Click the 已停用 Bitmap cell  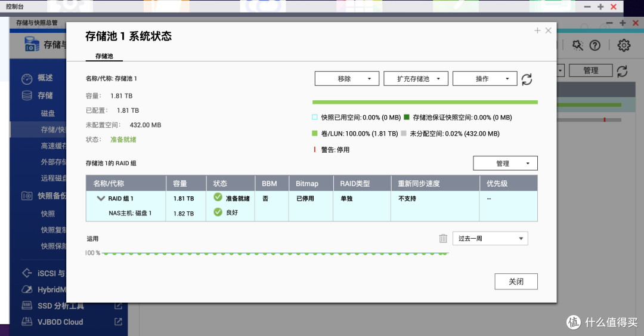pyautogui.click(x=305, y=198)
